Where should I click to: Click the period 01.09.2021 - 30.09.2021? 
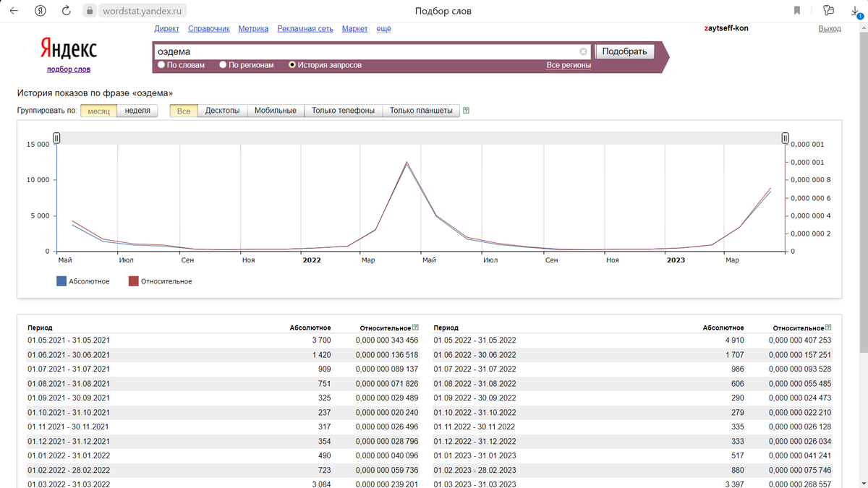[69, 398]
